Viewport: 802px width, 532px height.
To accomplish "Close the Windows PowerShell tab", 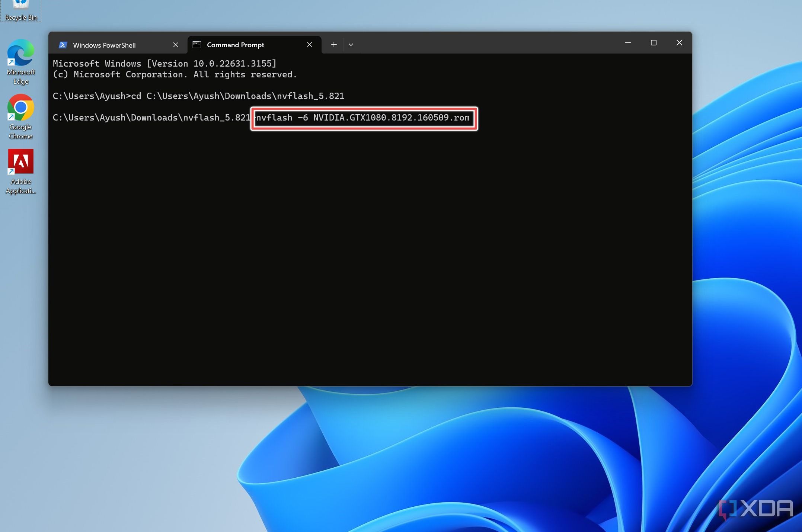I will coord(176,45).
